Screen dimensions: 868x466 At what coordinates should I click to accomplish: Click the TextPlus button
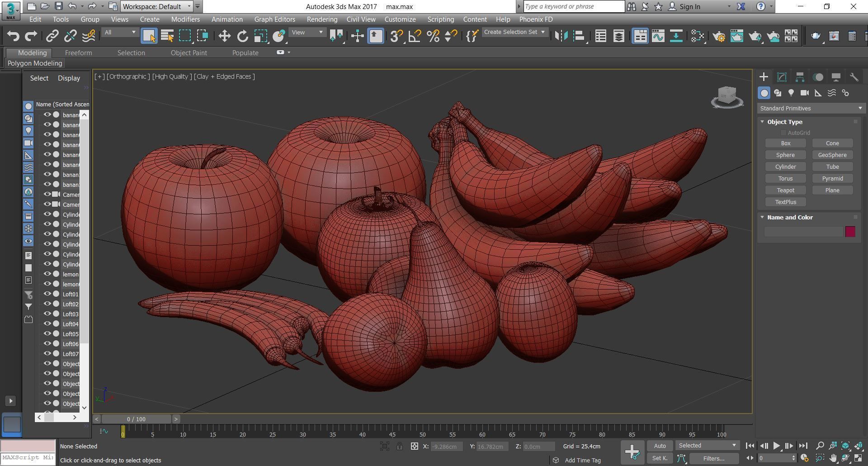pyautogui.click(x=785, y=202)
